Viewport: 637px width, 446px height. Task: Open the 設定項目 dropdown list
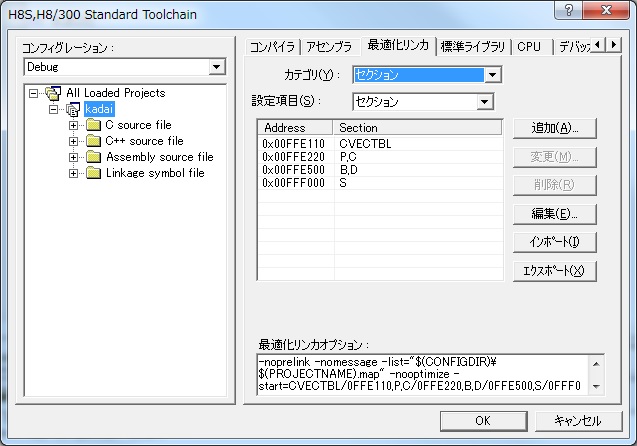[485, 101]
